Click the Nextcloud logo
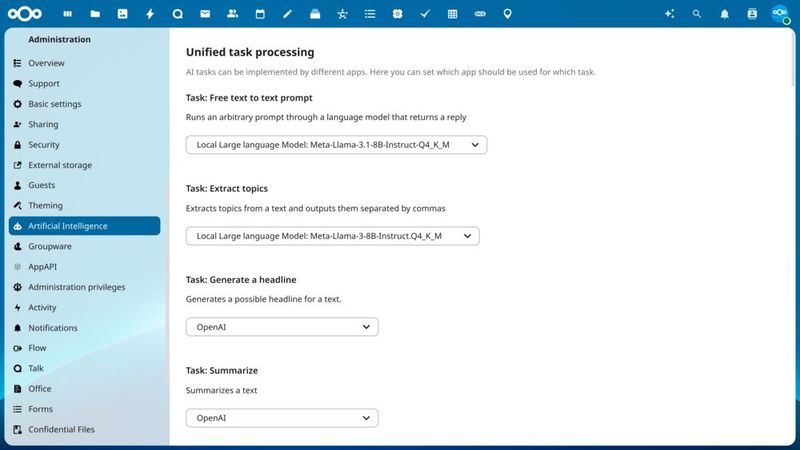This screenshot has height=450, width=800. coord(24,14)
